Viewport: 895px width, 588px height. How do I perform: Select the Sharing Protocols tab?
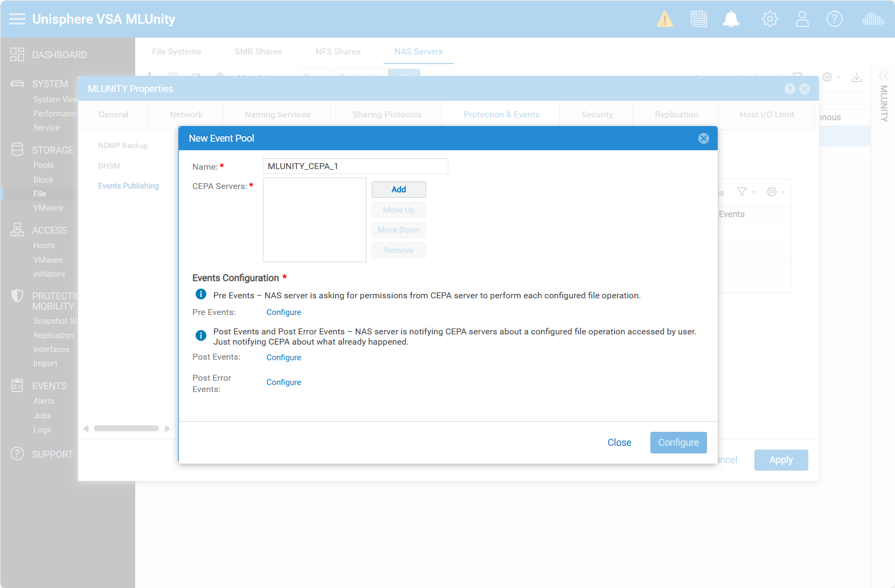tap(386, 115)
